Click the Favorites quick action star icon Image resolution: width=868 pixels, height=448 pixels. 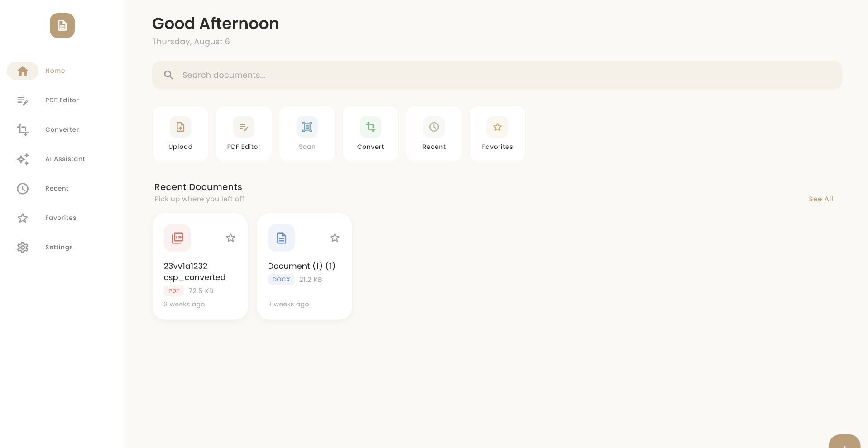click(497, 127)
